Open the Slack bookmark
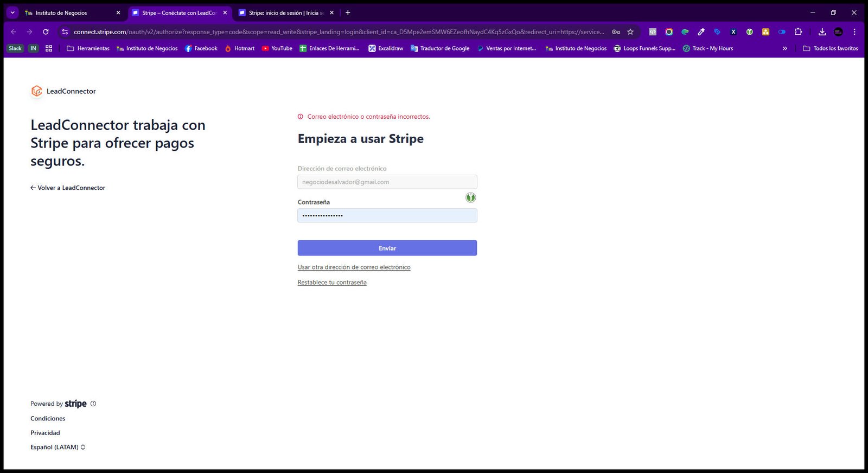868x473 pixels. click(15, 48)
